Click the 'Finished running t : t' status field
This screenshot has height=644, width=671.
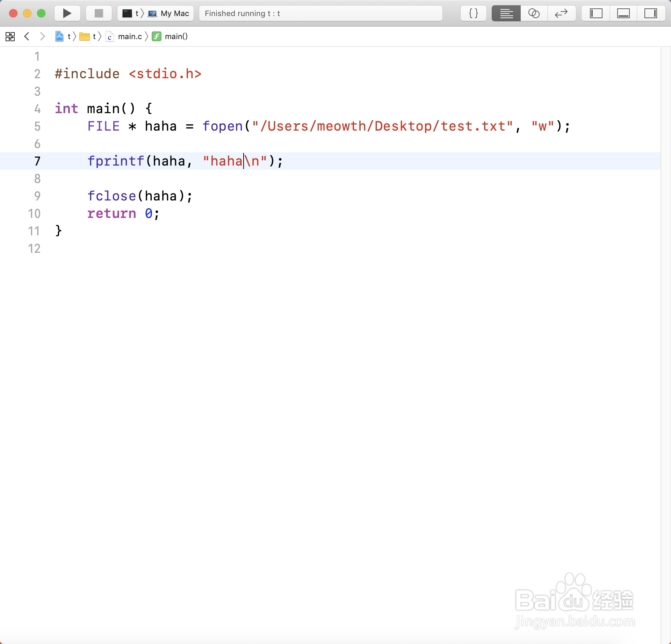click(x=320, y=13)
